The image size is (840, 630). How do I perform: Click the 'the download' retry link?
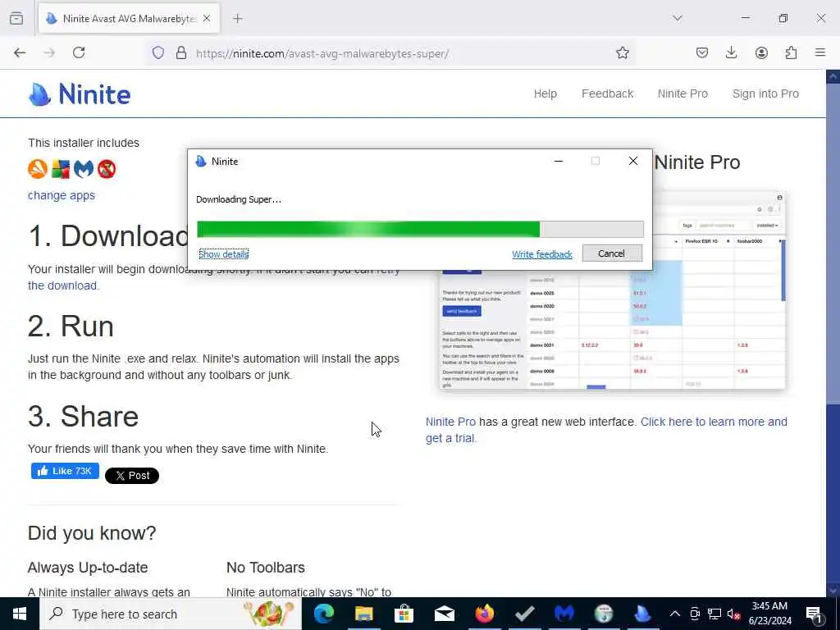[x=63, y=285]
